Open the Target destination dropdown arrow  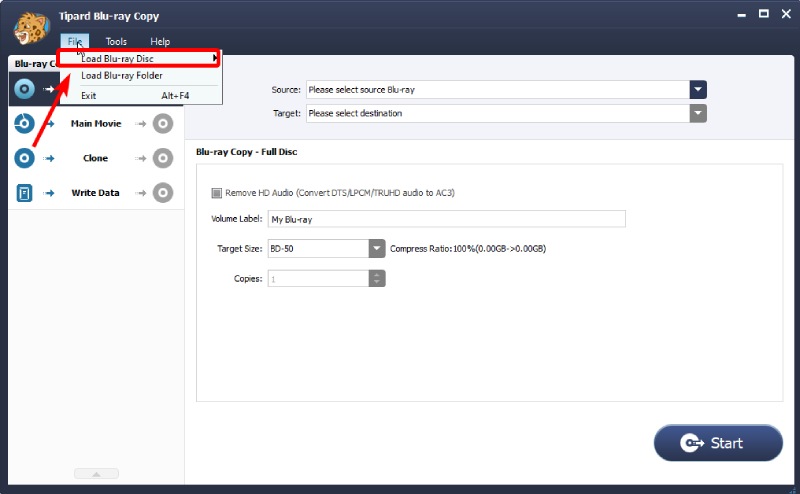pos(698,113)
